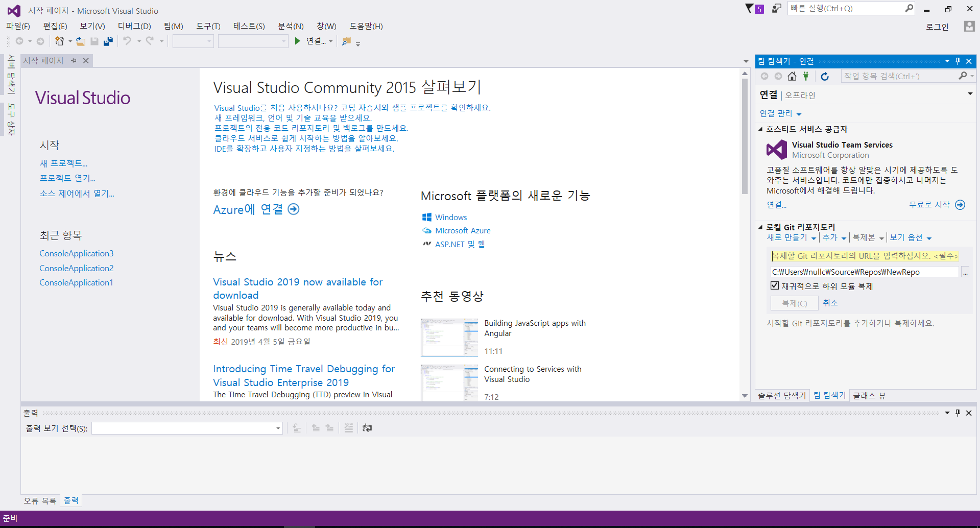Open the 서버 탐색기 side tab
980x528 pixels.
[x=11, y=75]
